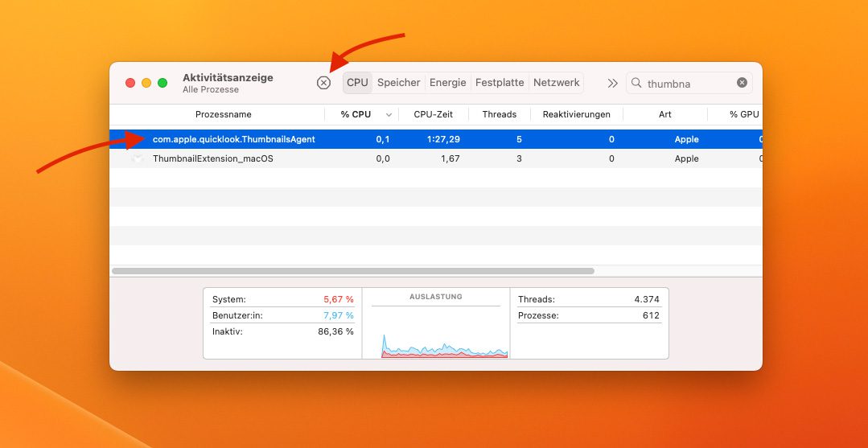Click the magnifying glass search icon
Screen dimensions: 868x448
click(x=636, y=83)
